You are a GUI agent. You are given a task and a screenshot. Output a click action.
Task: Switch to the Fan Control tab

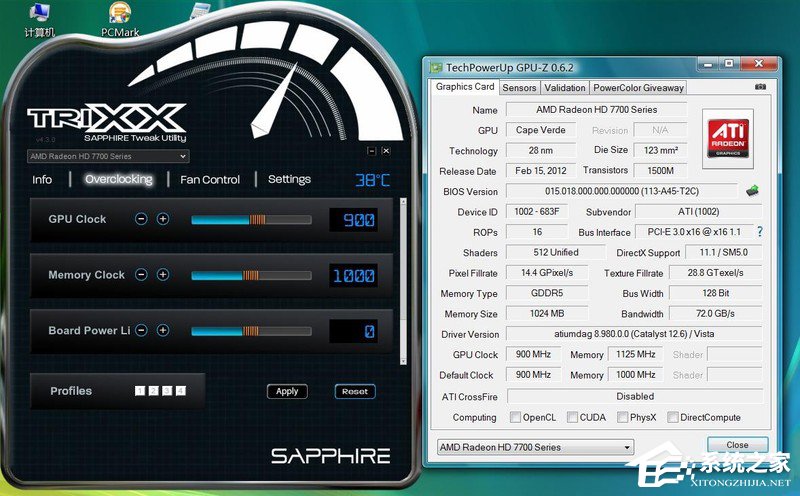pos(210,180)
